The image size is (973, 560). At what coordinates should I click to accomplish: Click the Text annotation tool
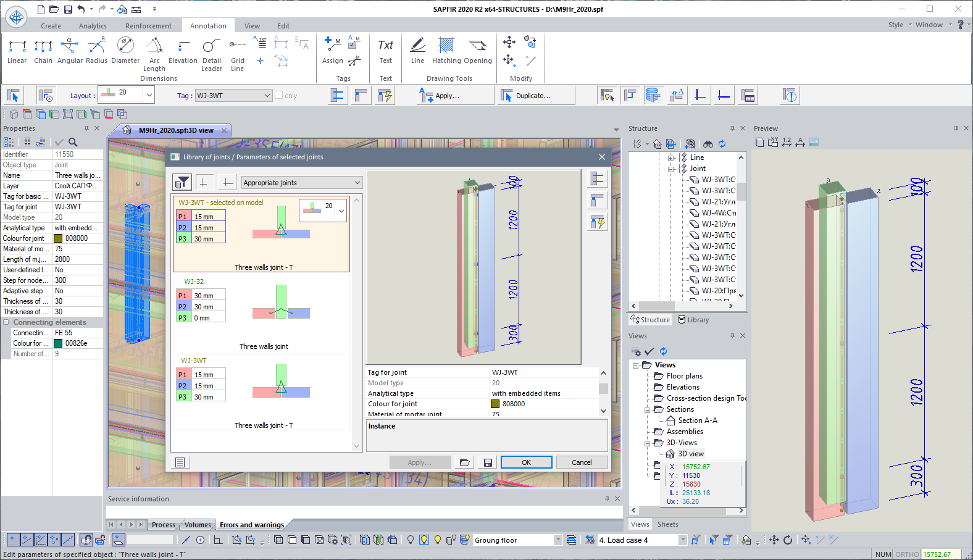tap(385, 51)
